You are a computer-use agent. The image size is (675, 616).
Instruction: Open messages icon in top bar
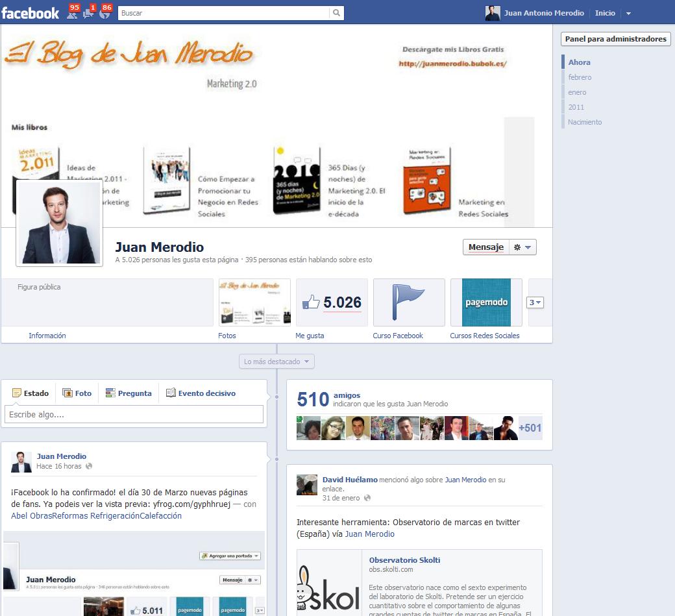tap(88, 13)
